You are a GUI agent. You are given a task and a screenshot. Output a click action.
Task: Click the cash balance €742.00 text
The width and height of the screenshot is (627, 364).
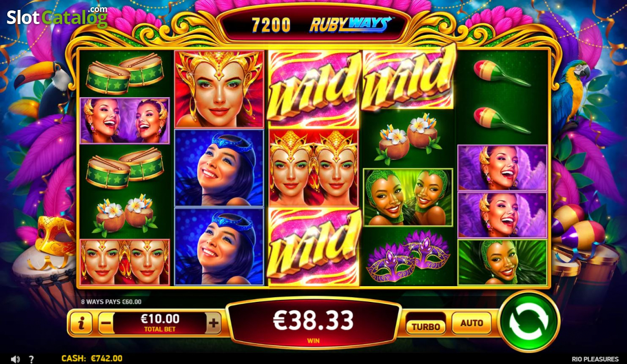(x=92, y=358)
